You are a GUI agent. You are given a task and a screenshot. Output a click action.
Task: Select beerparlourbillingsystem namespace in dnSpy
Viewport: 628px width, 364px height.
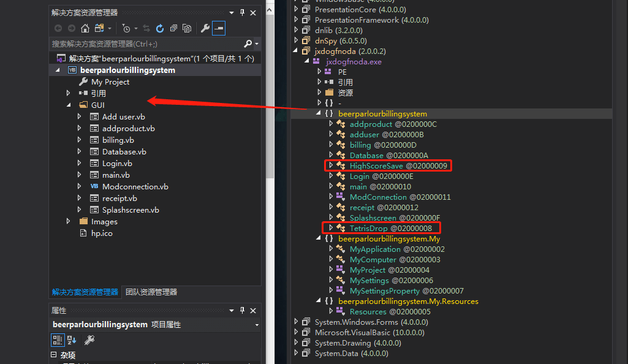[382, 114]
